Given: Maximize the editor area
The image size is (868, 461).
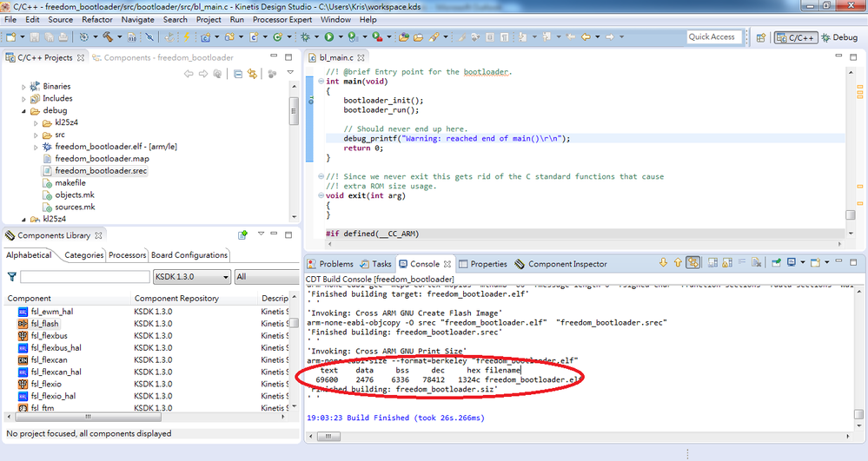Looking at the screenshot, I should [853, 56].
